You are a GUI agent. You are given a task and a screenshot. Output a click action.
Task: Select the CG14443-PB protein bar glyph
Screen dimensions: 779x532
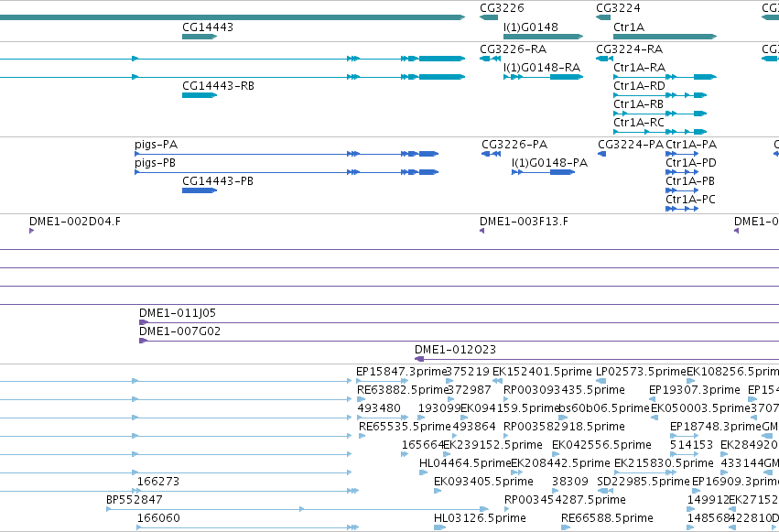point(200,190)
